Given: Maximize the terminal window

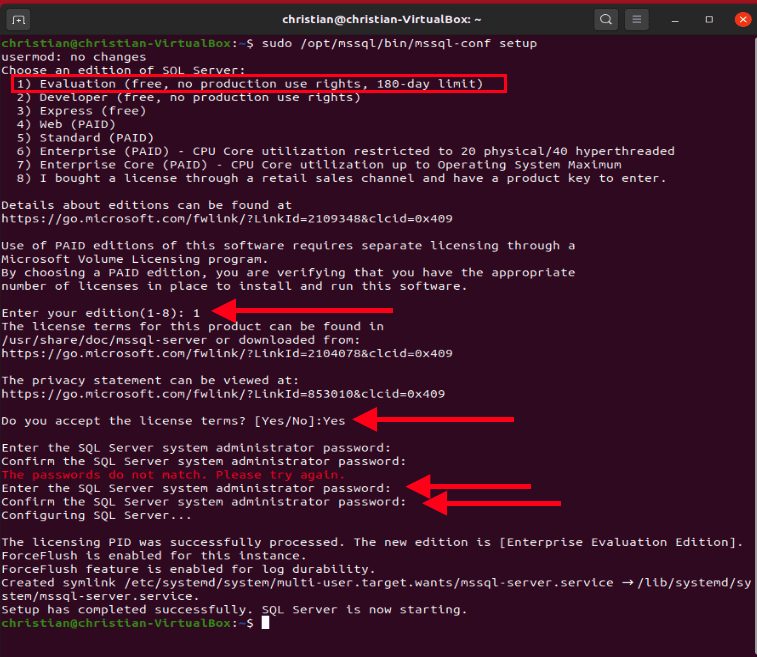Looking at the screenshot, I should (709, 19).
